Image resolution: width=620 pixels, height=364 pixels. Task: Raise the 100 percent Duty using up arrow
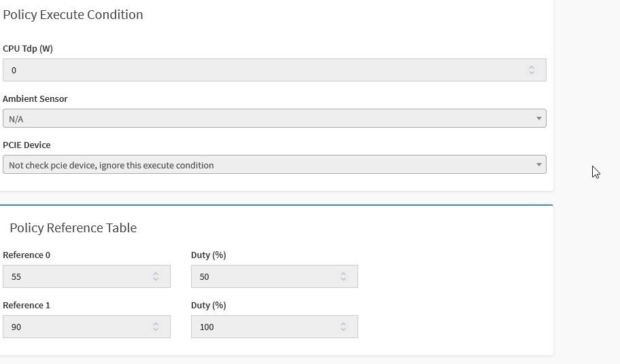pyautogui.click(x=343, y=324)
